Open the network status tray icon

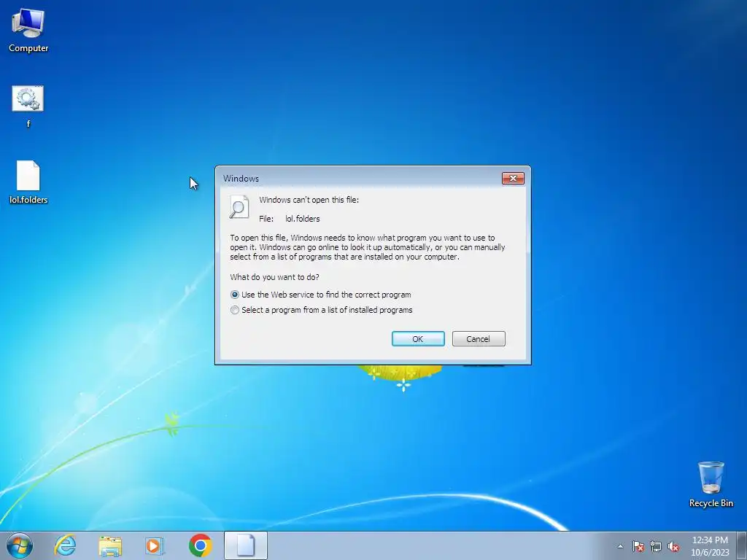pyautogui.click(x=656, y=546)
